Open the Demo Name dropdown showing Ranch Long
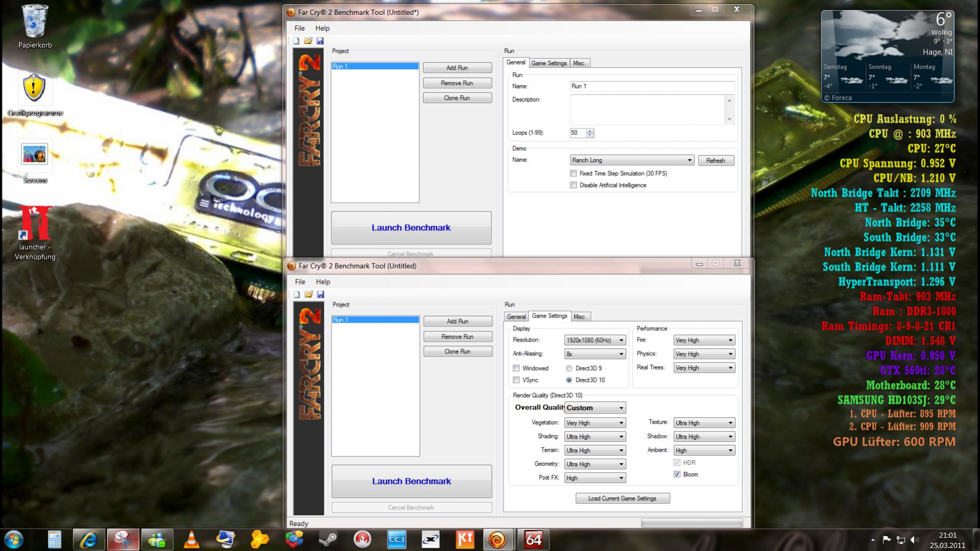Screen dimensions: 980x551 [632, 160]
